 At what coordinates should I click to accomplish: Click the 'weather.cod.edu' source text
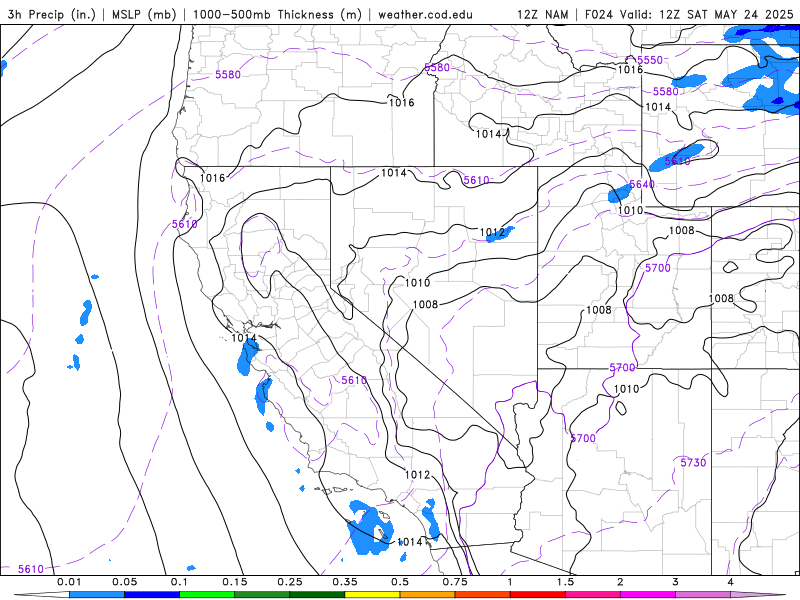(x=425, y=14)
